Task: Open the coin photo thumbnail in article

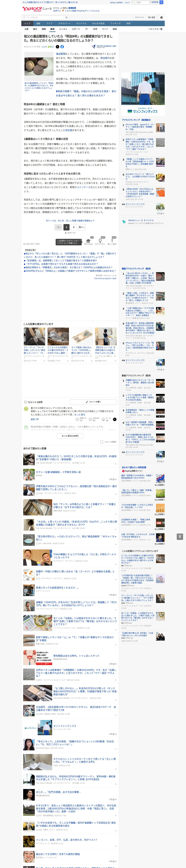Action: [x=39, y=66]
